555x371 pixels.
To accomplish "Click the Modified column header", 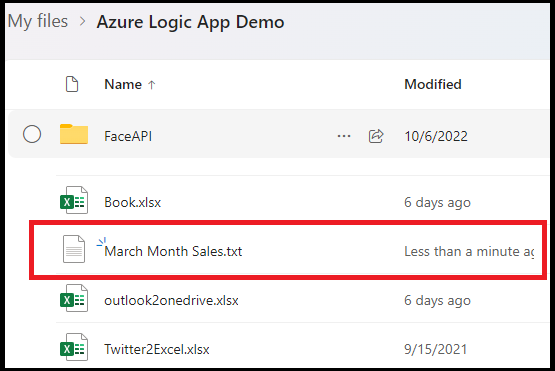I will point(433,84).
